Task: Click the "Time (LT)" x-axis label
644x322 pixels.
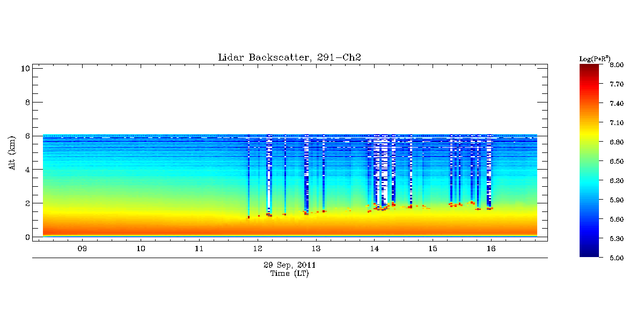Action: (x=289, y=274)
